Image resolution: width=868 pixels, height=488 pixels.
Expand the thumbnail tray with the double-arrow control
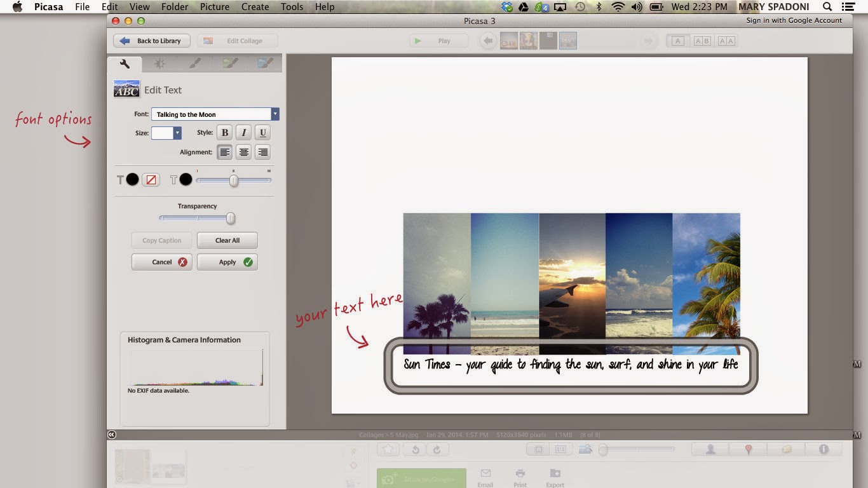tap(112, 435)
